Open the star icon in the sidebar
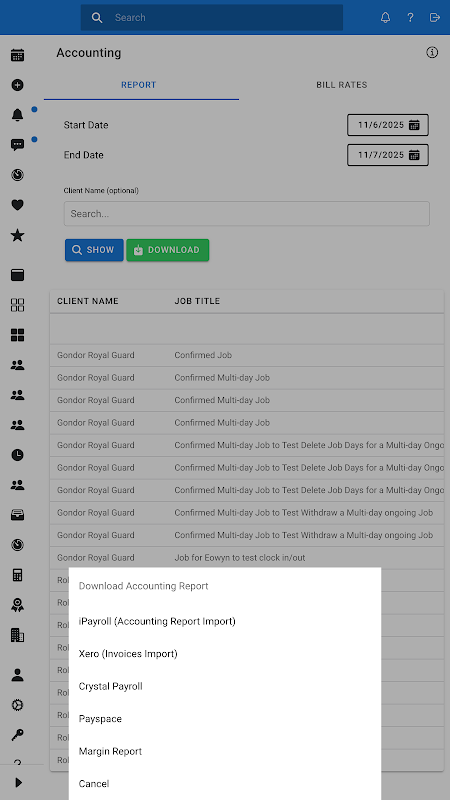This screenshot has width=450, height=800. pyautogui.click(x=17, y=235)
